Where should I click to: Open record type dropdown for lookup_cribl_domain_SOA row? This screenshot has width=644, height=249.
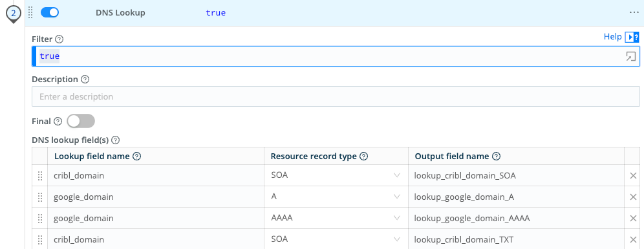(336, 176)
